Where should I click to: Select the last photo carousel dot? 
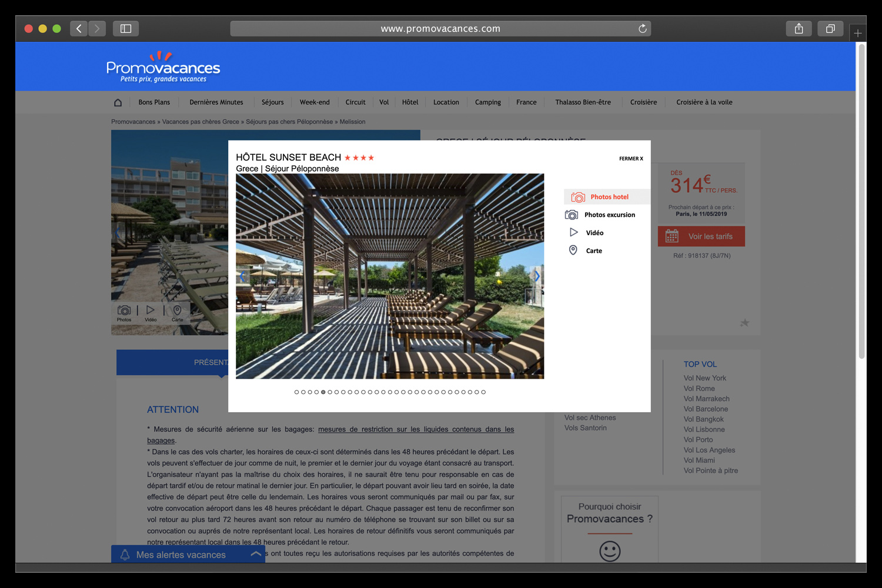click(483, 392)
